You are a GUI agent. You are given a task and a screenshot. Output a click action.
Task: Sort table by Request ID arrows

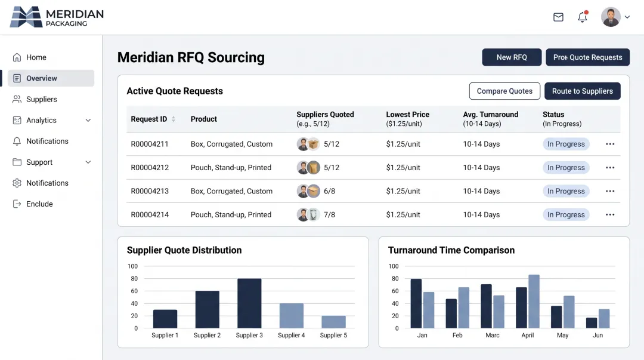[174, 119]
